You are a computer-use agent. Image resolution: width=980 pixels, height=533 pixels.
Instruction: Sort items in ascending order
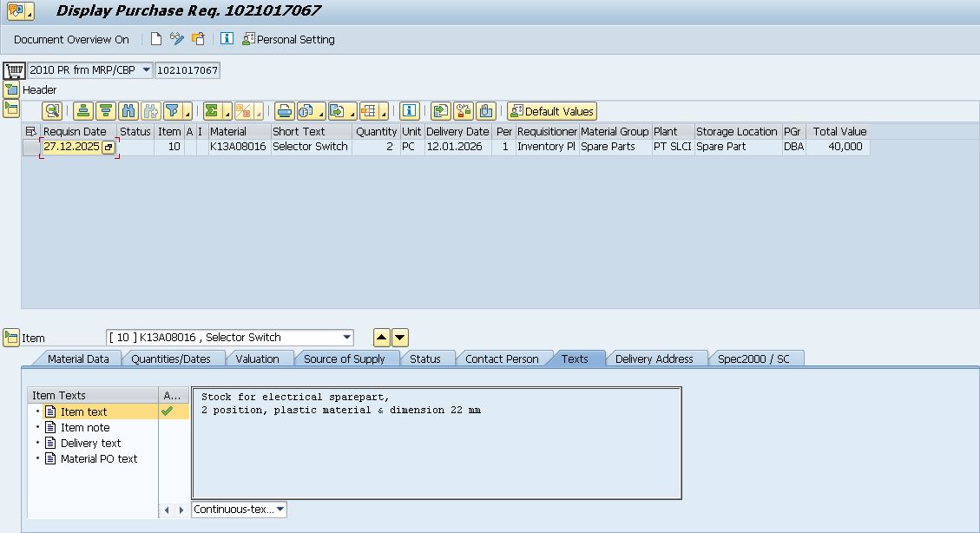click(82, 111)
